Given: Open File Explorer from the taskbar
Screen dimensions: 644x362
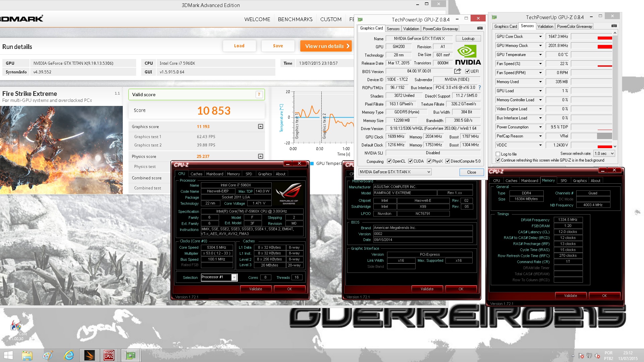Looking at the screenshot, I should [x=27, y=355].
